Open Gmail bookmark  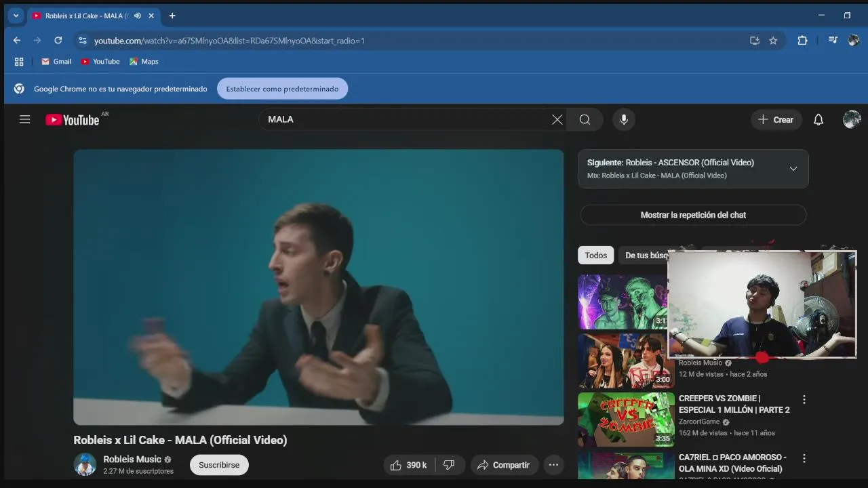[x=56, y=62]
